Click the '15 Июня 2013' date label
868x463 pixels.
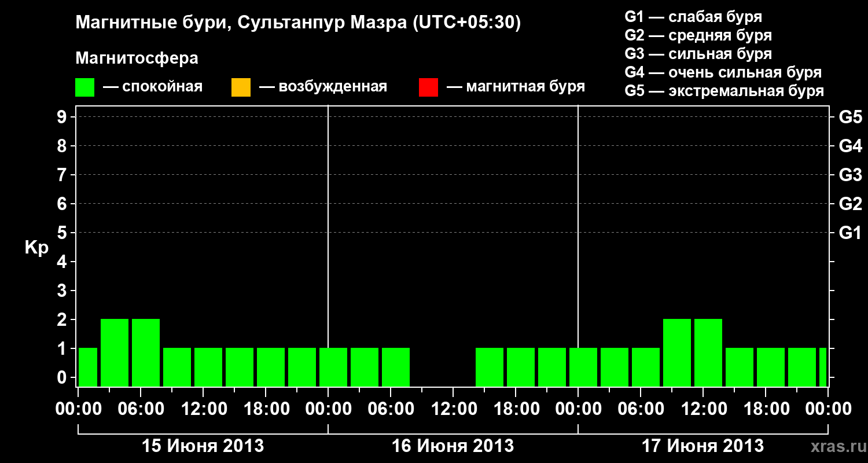coord(203,446)
